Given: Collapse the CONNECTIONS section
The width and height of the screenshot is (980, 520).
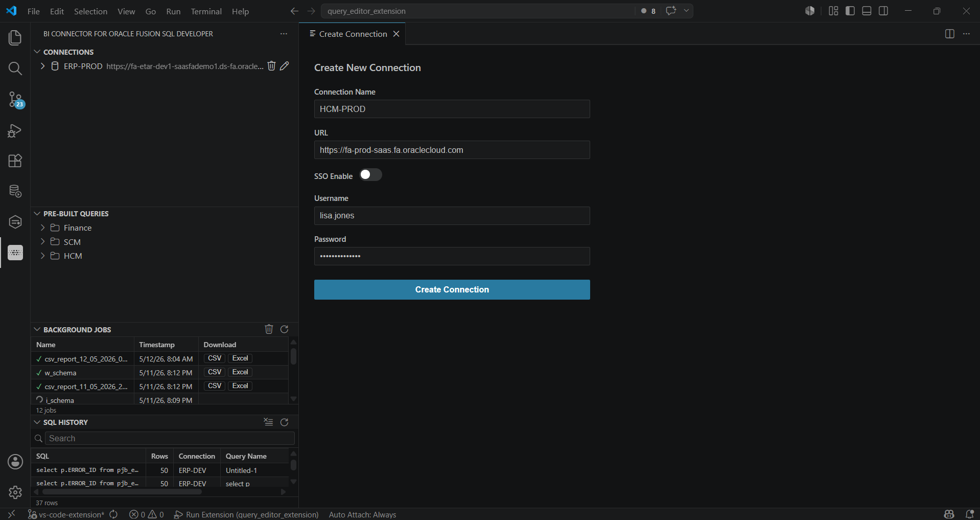Looking at the screenshot, I should [37, 52].
